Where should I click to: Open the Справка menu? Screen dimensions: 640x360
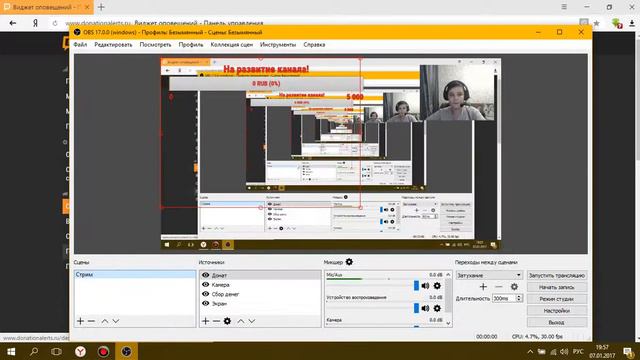[314, 44]
